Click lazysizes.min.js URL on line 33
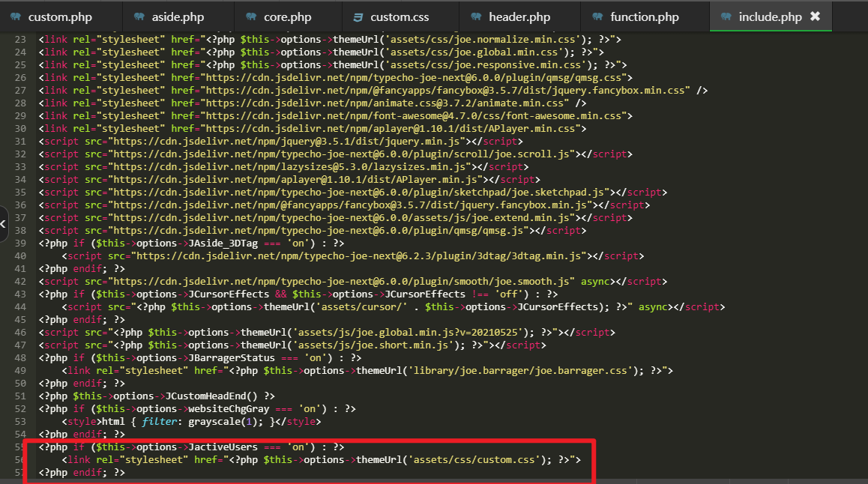The width and height of the screenshot is (868, 484). coord(289,166)
